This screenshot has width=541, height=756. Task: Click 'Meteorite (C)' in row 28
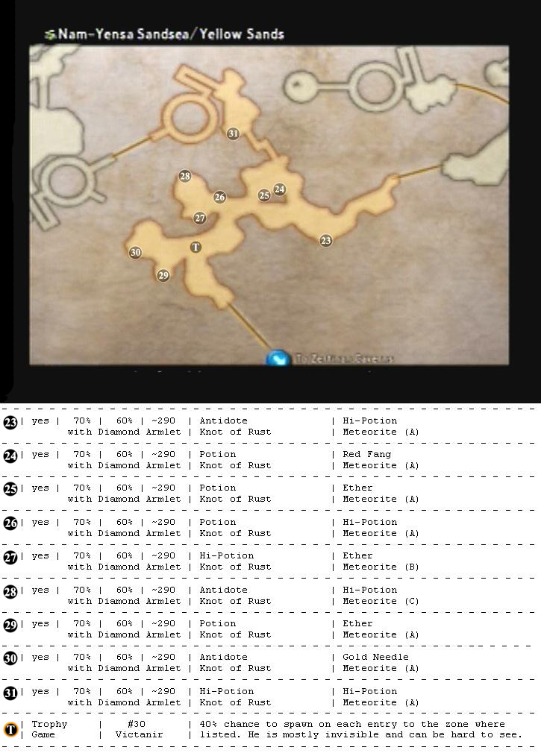381,601
